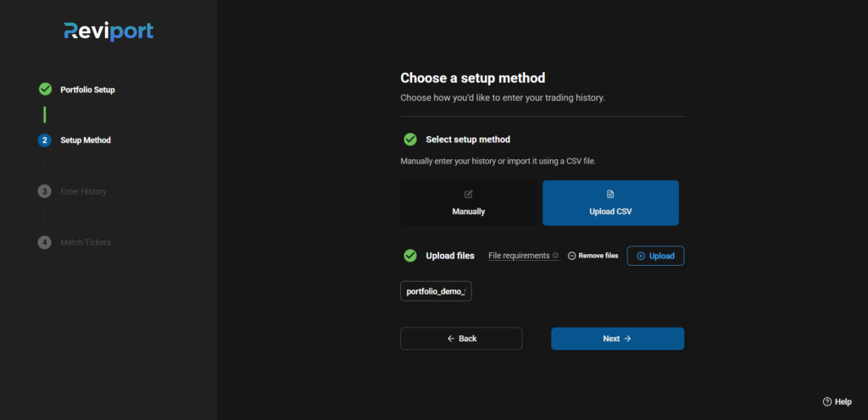Click the checkmark next to Upload files
Viewport: 868px width, 420px height.
pos(410,256)
